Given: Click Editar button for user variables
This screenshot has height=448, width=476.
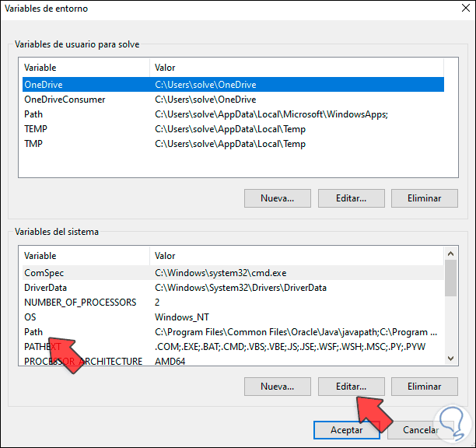Looking at the screenshot, I should [352, 198].
